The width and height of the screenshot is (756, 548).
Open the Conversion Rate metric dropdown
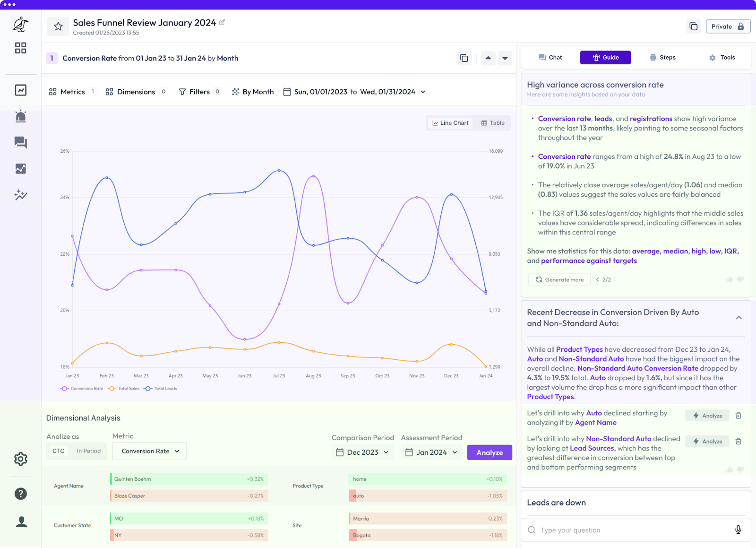click(150, 451)
